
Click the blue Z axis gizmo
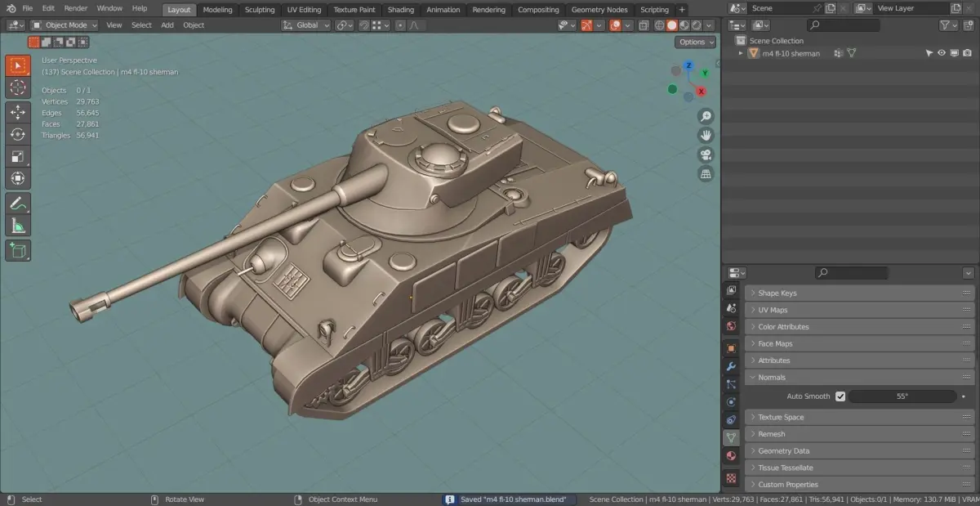[x=688, y=65]
